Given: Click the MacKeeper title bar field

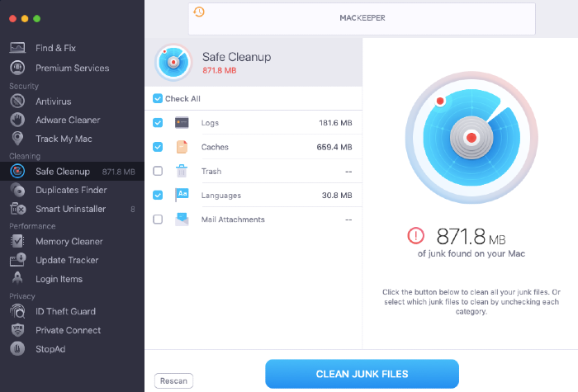Looking at the screenshot, I should [362, 18].
